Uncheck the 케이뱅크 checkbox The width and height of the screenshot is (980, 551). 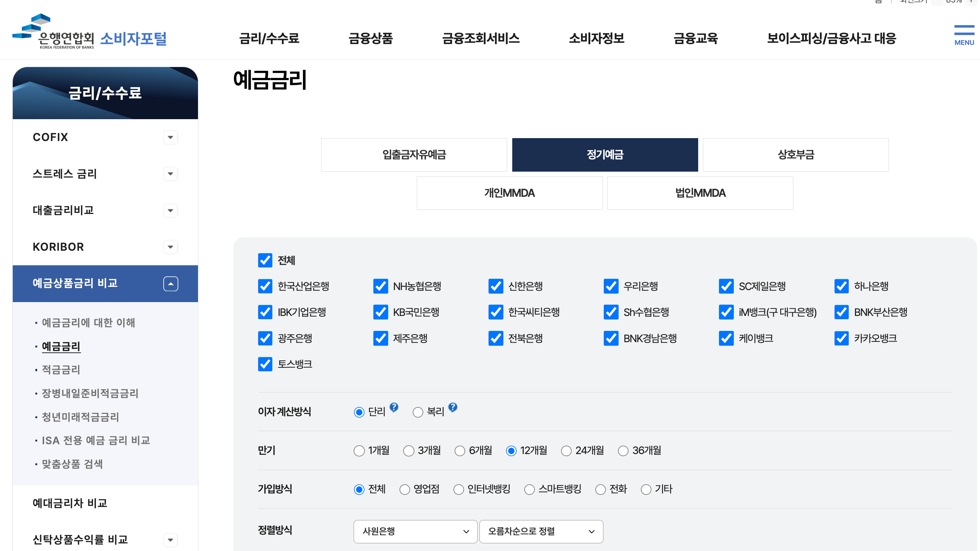(726, 339)
